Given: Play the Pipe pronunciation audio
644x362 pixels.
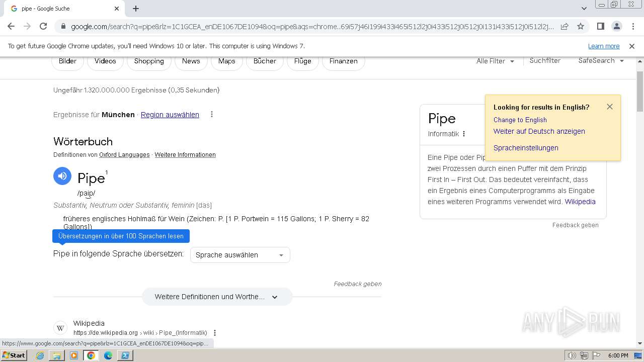Looking at the screenshot, I should point(62,176).
